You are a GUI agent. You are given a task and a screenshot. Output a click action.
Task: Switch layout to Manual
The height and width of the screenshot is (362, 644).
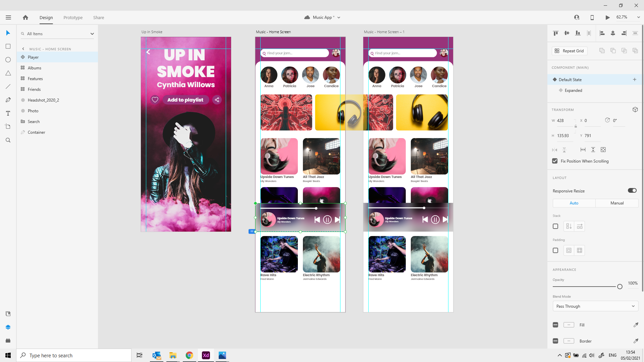616,203
